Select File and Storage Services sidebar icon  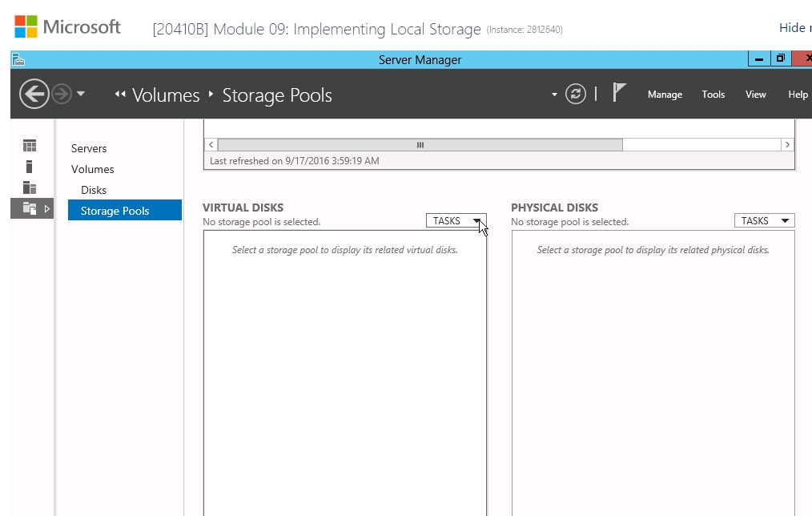[x=30, y=208]
